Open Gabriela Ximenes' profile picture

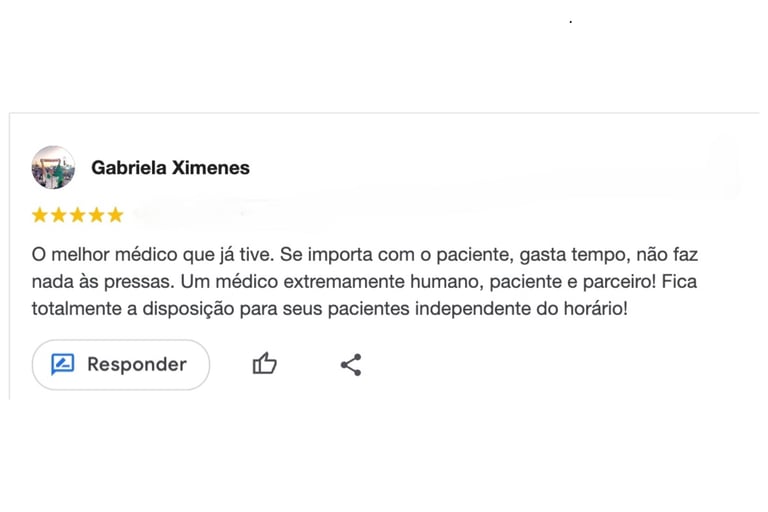[53, 167]
